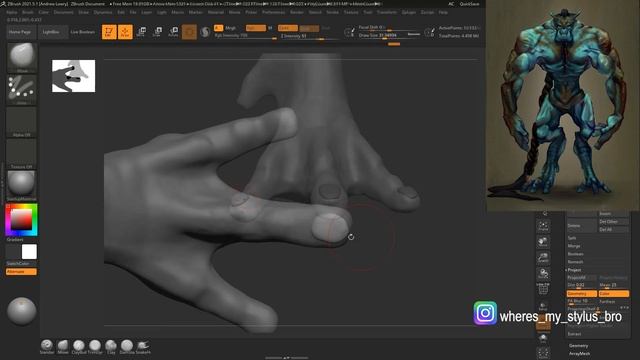Open the Alpha Off slot
The image size is (640, 360).
point(22,122)
